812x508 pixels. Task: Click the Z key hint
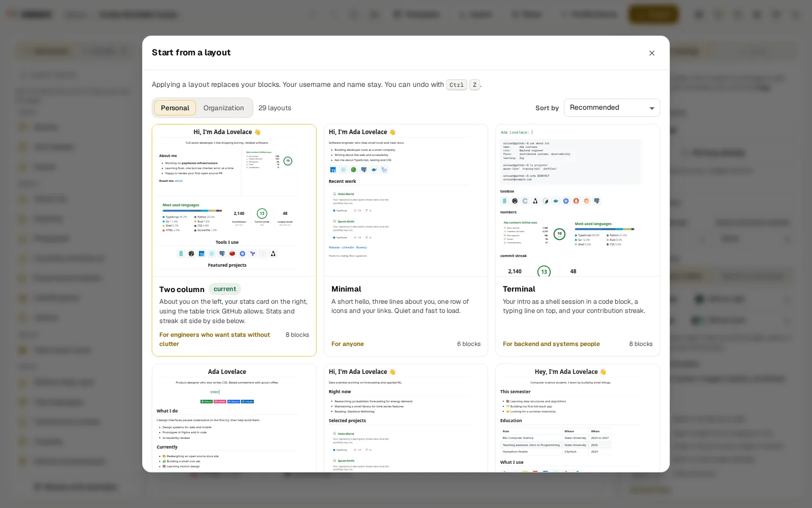pos(475,85)
